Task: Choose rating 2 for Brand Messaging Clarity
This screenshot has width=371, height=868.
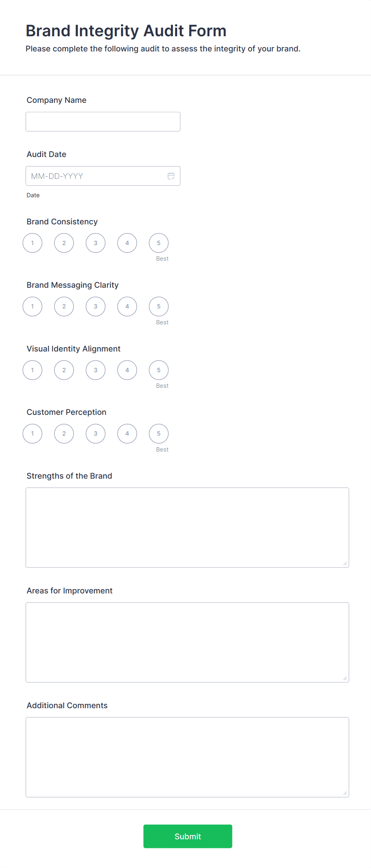Action: (64, 306)
